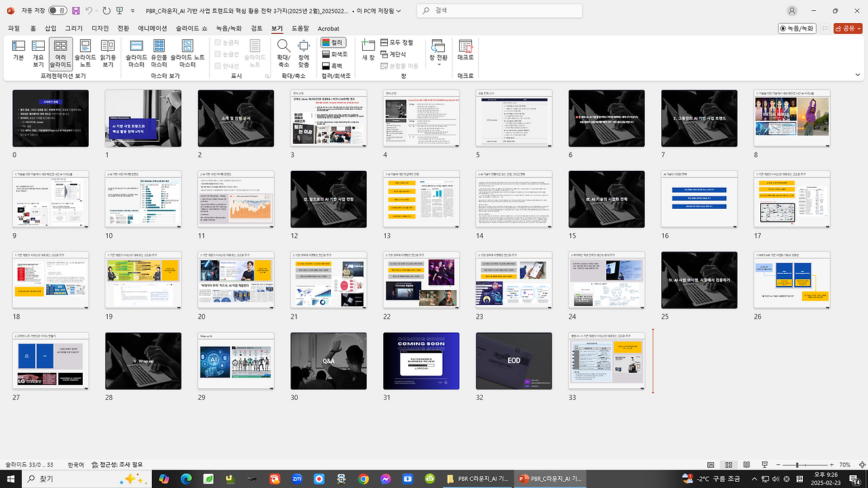Switch to normal view in status bar

711,465
